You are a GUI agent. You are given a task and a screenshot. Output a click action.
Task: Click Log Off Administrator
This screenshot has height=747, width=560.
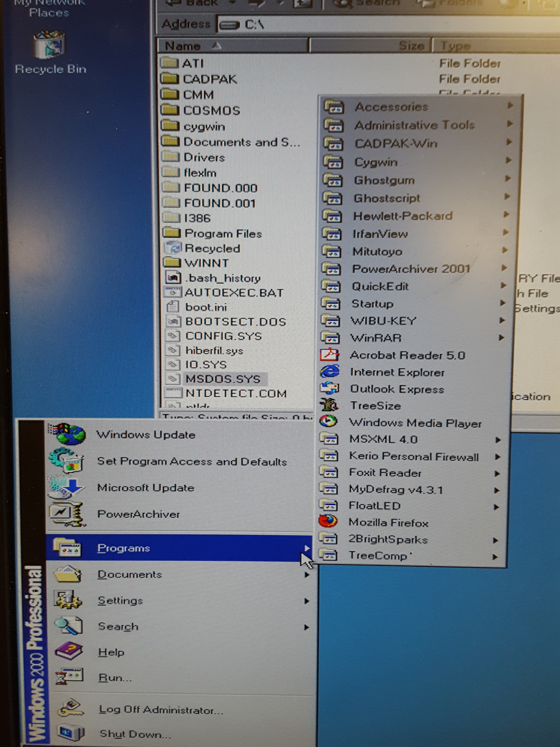(160, 710)
